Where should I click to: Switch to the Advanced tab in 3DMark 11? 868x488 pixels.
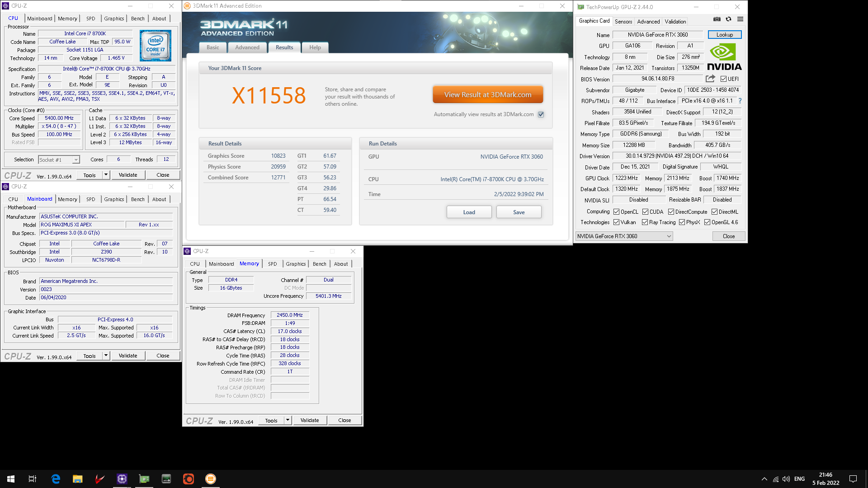(x=247, y=47)
